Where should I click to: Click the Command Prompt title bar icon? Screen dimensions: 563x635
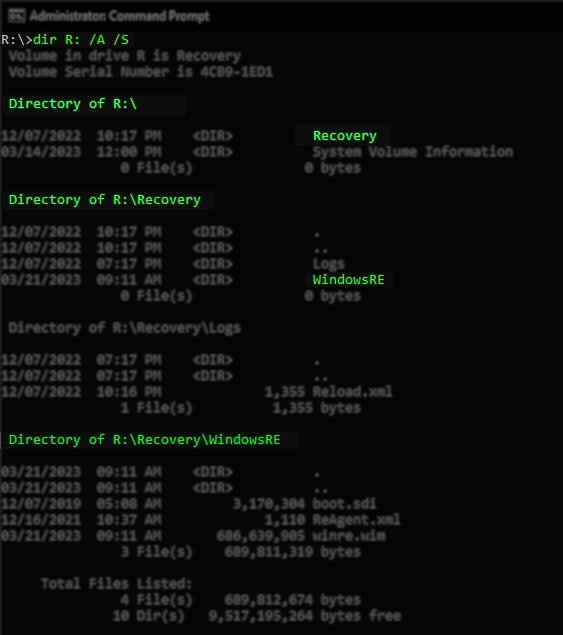17,16
